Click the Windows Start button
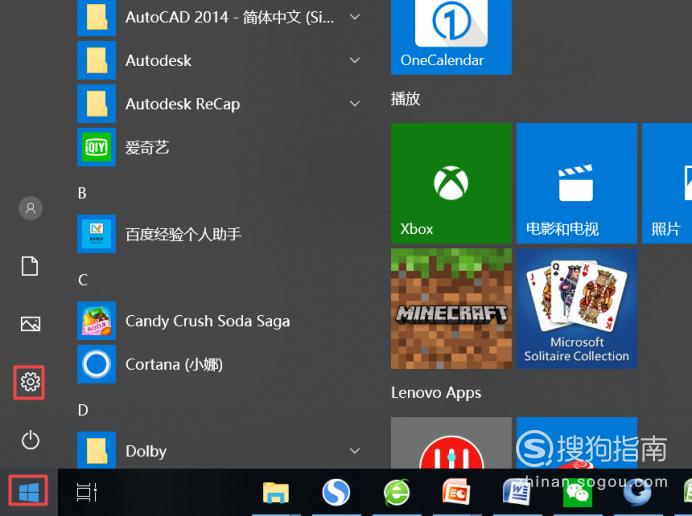 tap(29, 492)
